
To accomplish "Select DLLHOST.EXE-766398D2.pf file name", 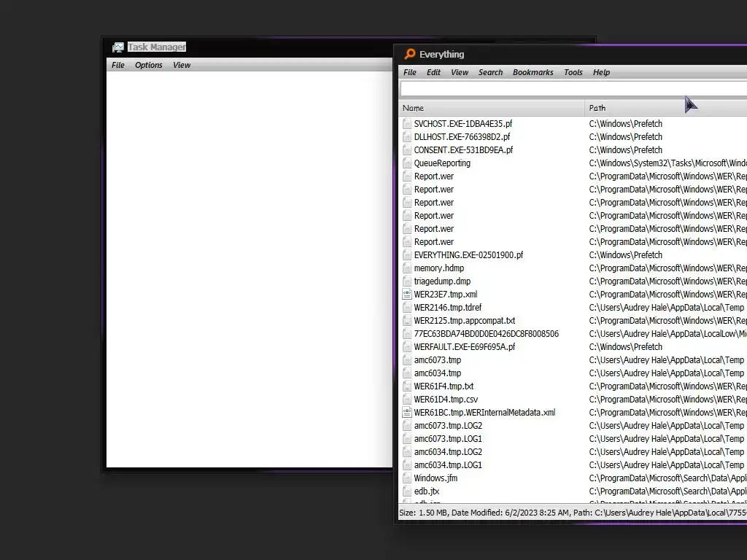I will pyautogui.click(x=462, y=136).
